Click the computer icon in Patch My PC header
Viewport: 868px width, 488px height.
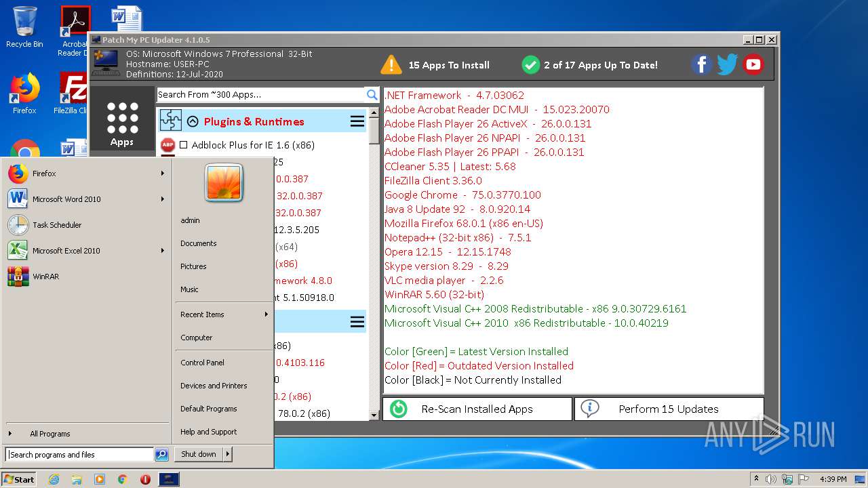(x=106, y=62)
